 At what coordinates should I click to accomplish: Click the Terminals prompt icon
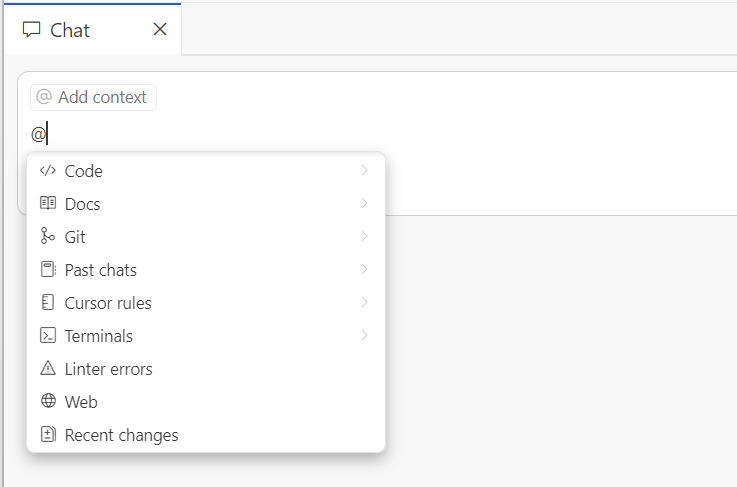47,336
